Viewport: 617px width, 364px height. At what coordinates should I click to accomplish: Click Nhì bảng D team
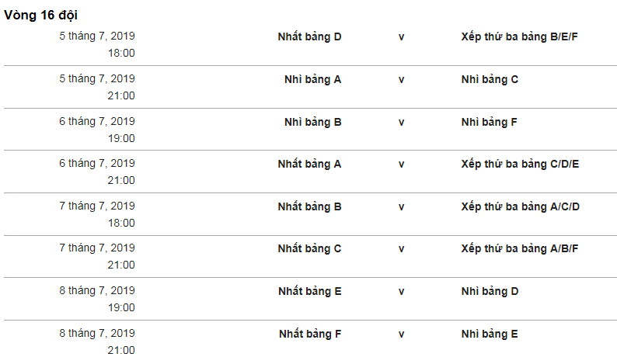coord(490,292)
